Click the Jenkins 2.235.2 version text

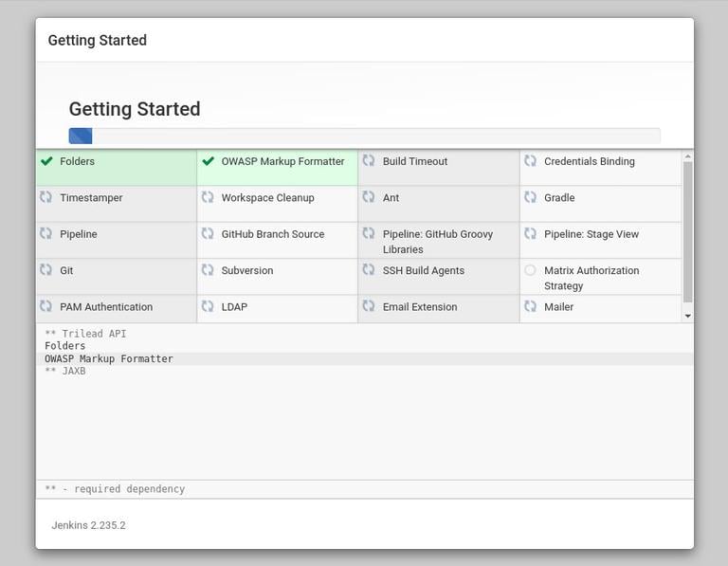[88, 525]
